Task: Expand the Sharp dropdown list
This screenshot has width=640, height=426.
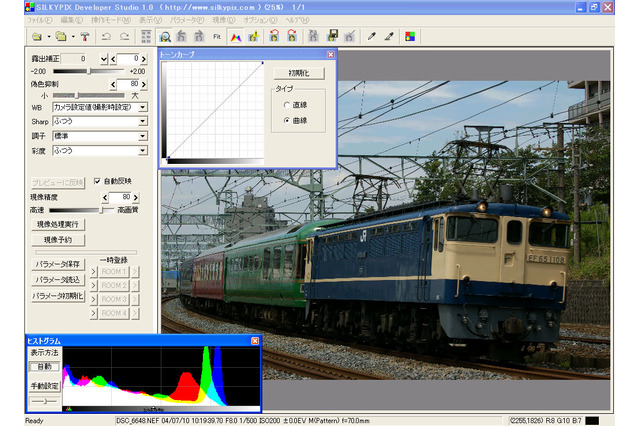Action: (x=143, y=121)
